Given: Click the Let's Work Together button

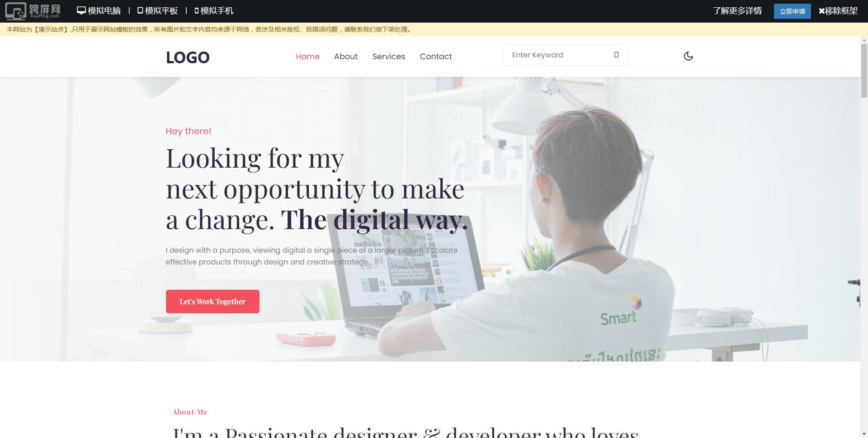Looking at the screenshot, I should pos(212,301).
